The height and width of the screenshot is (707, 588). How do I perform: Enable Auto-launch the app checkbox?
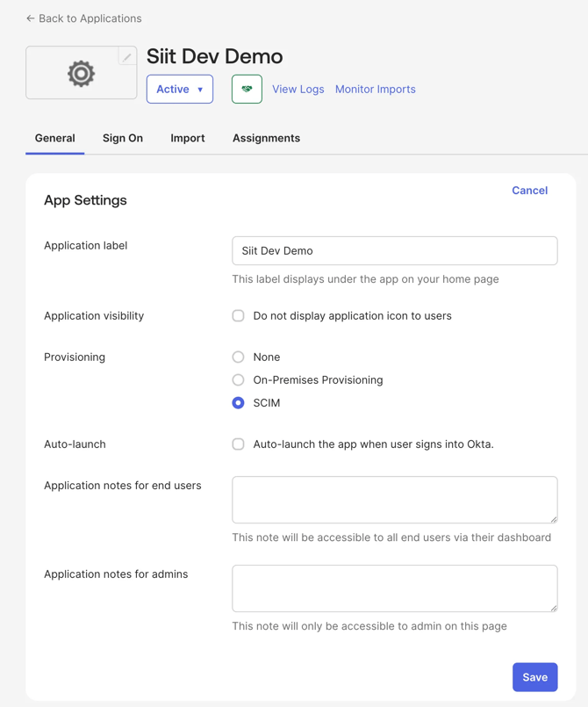pyautogui.click(x=239, y=444)
